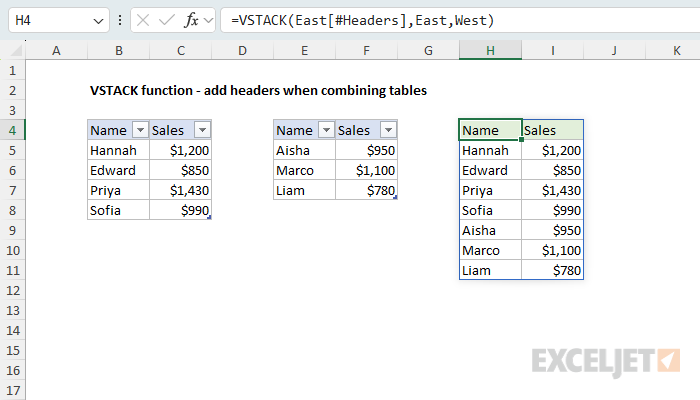The width and height of the screenshot is (700, 400).
Task: Click '$1,100' in West table column F
Action: (x=367, y=170)
